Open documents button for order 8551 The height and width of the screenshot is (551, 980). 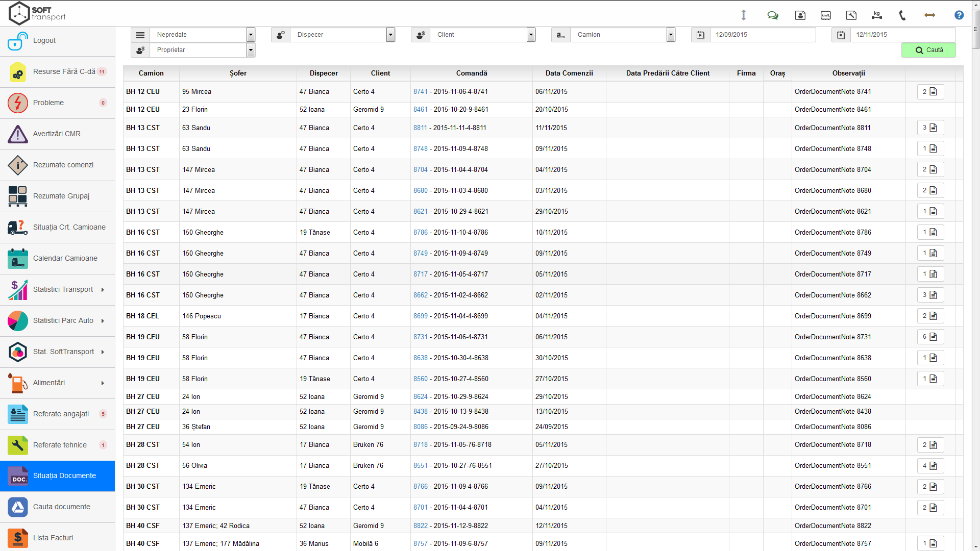point(930,466)
